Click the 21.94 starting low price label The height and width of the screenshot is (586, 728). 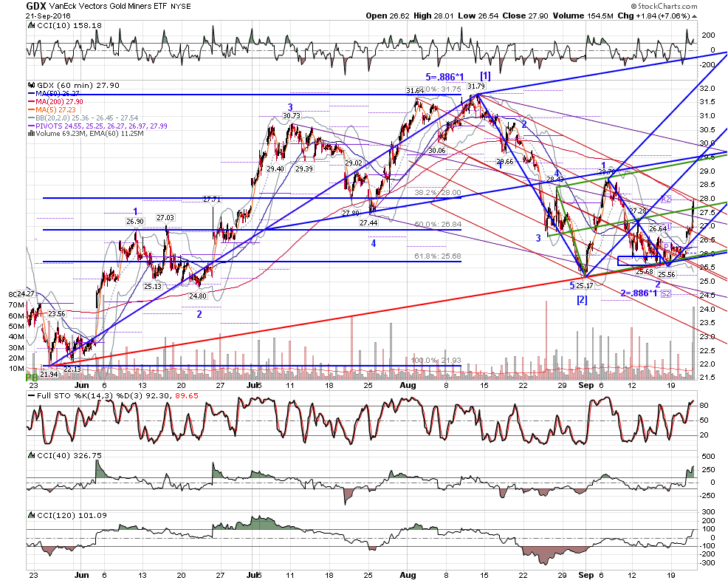49,375
